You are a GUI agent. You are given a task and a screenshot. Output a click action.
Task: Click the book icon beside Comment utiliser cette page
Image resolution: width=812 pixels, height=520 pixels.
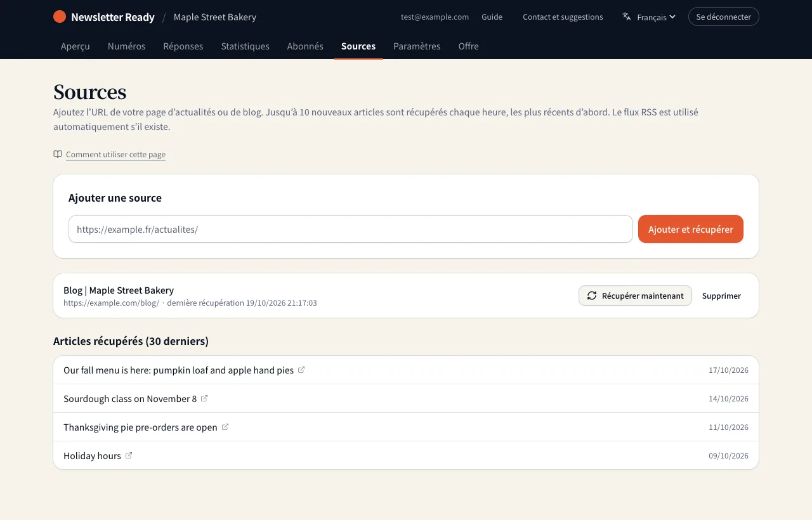pyautogui.click(x=58, y=154)
